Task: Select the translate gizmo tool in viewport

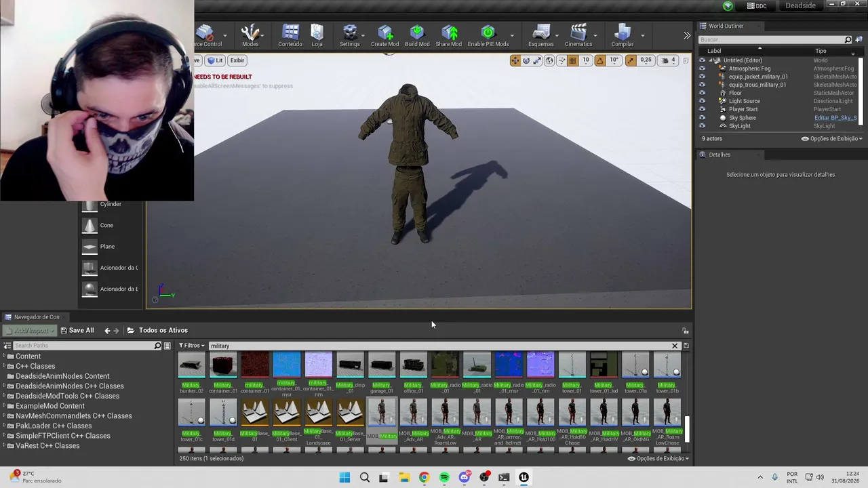Action: pyautogui.click(x=515, y=60)
